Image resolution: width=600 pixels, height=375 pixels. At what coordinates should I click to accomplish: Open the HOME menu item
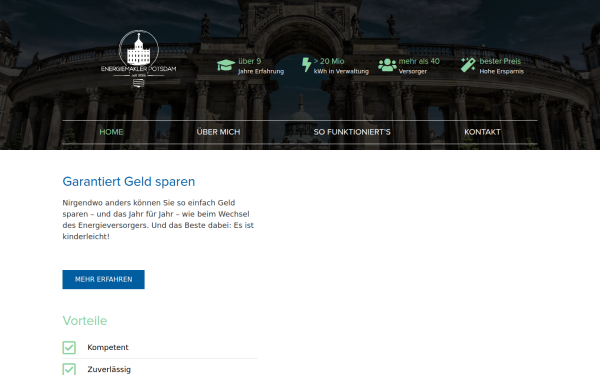[111, 132]
